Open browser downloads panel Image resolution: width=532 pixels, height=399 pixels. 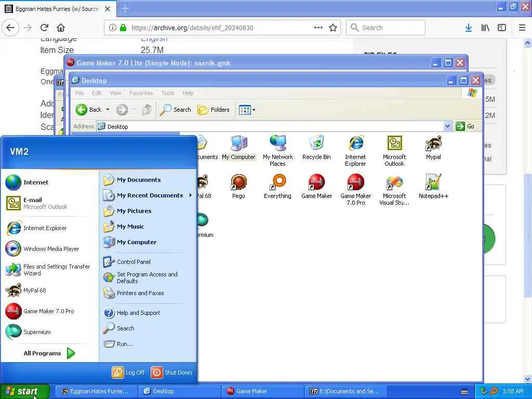[469, 28]
